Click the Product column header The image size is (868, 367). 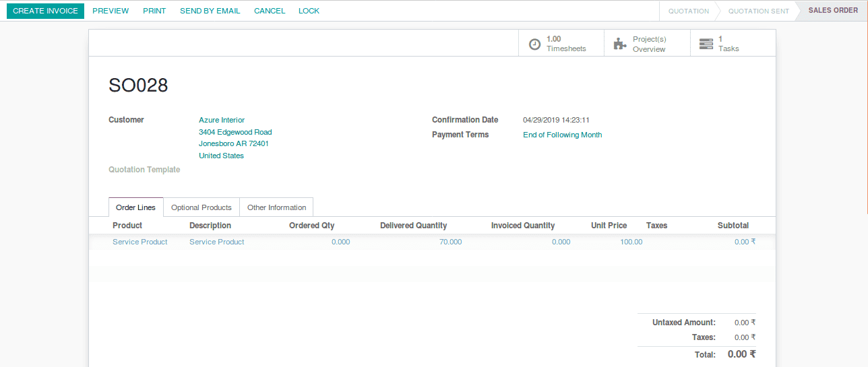(127, 226)
